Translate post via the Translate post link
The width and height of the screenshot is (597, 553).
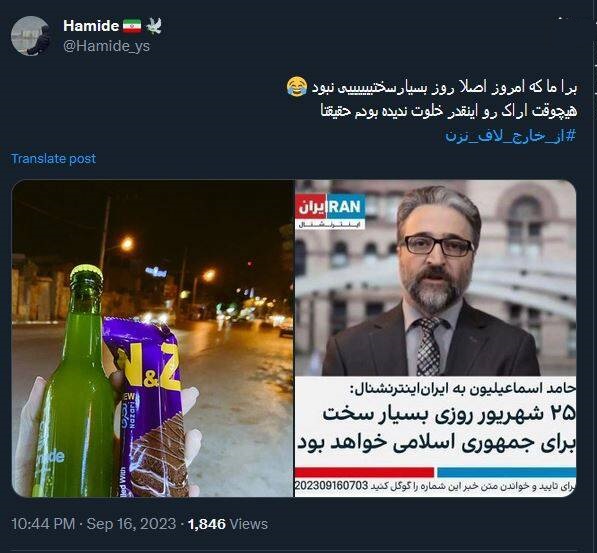tap(53, 158)
